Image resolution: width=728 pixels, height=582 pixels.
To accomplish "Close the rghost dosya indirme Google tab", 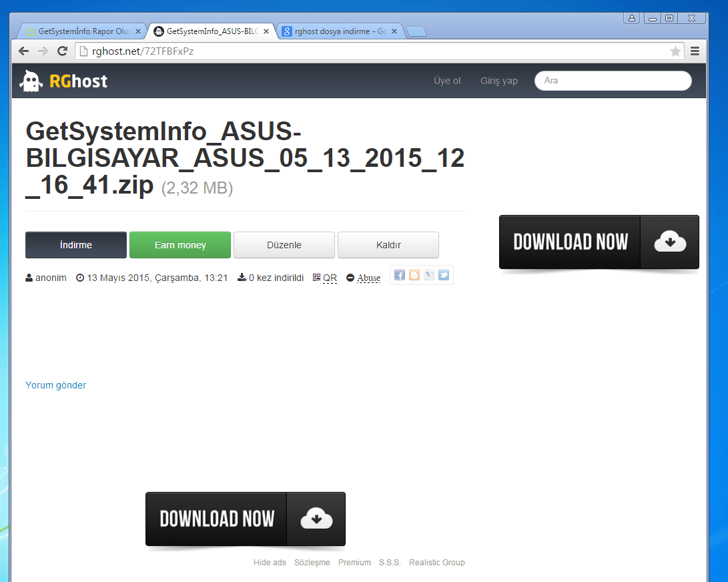I will pos(394,31).
